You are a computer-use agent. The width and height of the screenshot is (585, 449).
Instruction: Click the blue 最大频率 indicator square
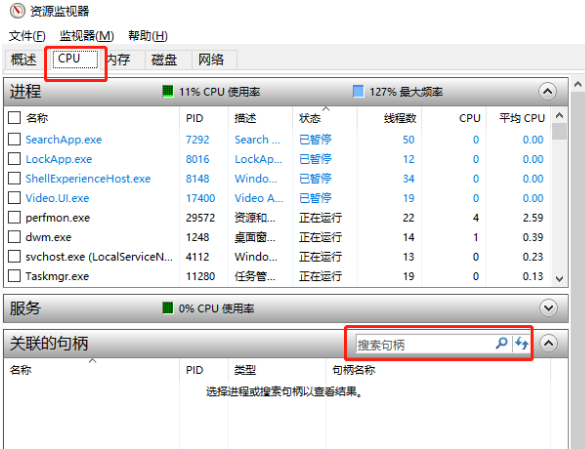[358, 91]
